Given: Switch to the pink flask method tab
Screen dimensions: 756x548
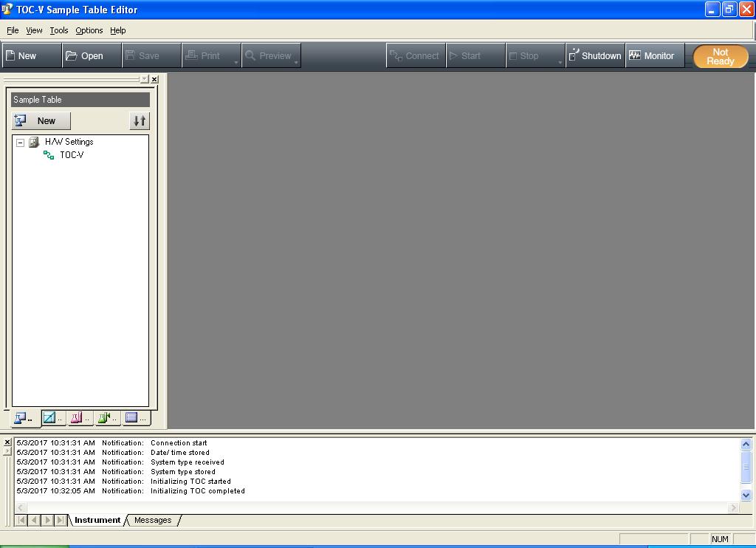Looking at the screenshot, I should (80, 418).
